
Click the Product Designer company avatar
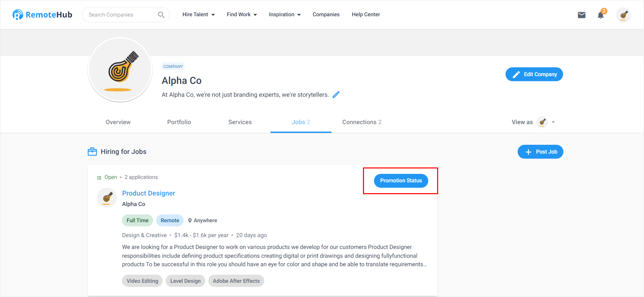[x=107, y=198]
